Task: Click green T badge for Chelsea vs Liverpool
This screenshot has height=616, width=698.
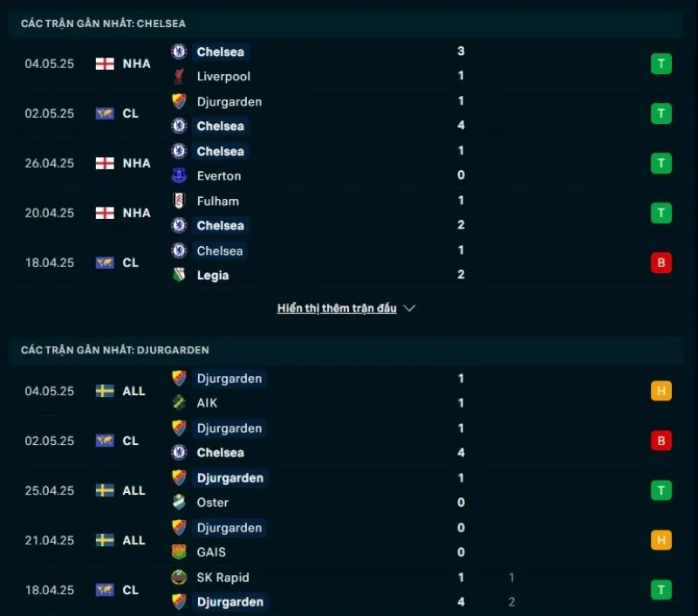Action: click(x=660, y=64)
